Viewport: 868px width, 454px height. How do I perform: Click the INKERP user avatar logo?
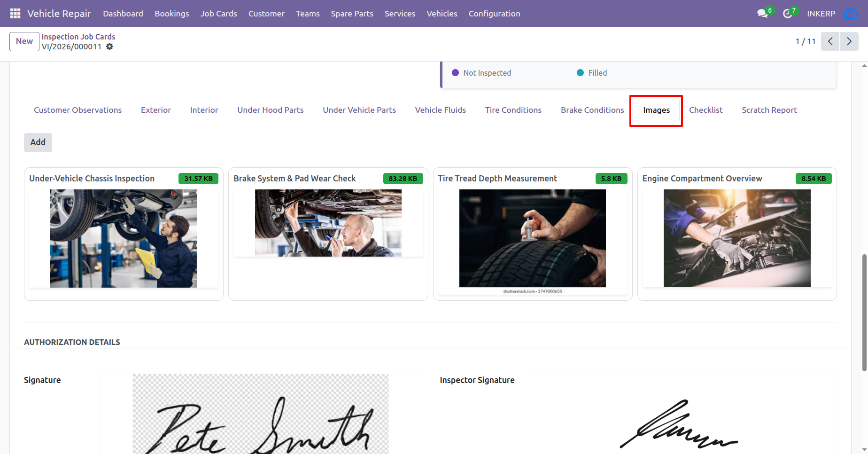[850, 14]
